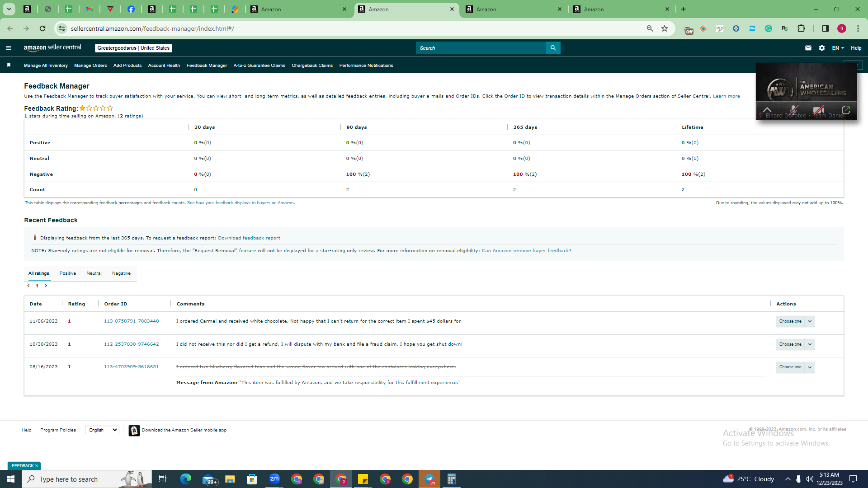Click the Greatergoodsrus United States account switcher
The width and height of the screenshot is (868, 488).
(133, 48)
